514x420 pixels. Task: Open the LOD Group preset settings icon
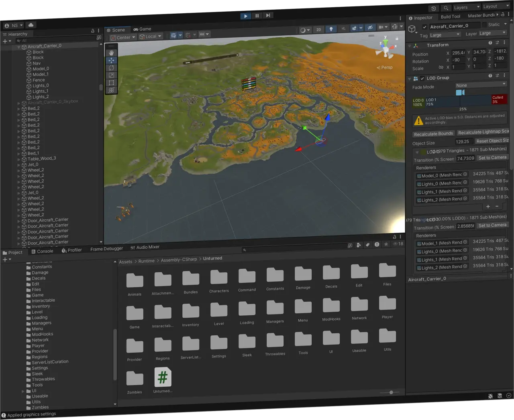[x=497, y=75]
